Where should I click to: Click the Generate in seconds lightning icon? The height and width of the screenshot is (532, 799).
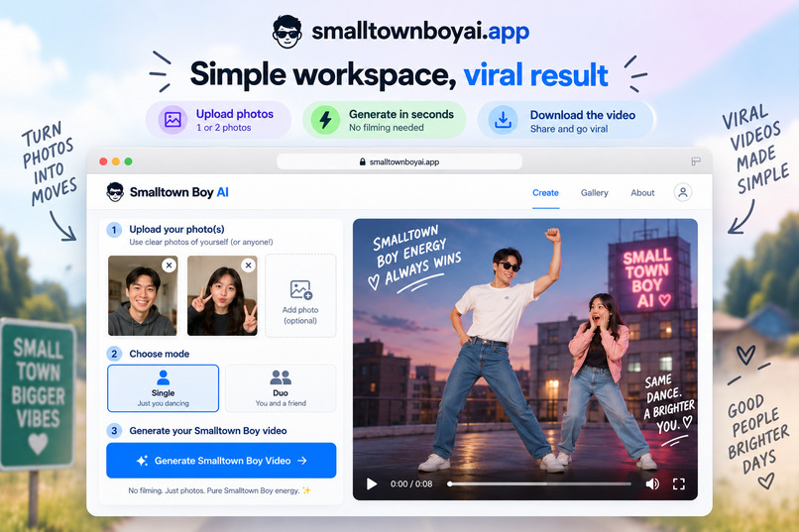[x=325, y=120]
